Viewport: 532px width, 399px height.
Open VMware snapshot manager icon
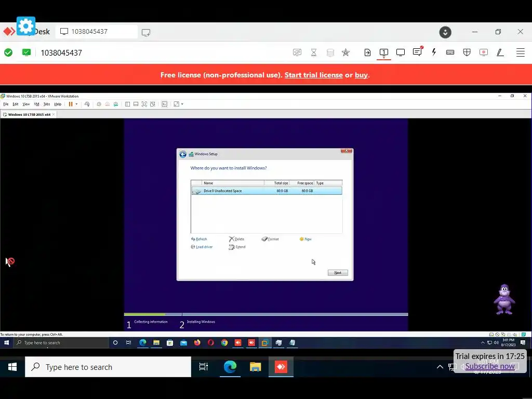click(x=116, y=104)
